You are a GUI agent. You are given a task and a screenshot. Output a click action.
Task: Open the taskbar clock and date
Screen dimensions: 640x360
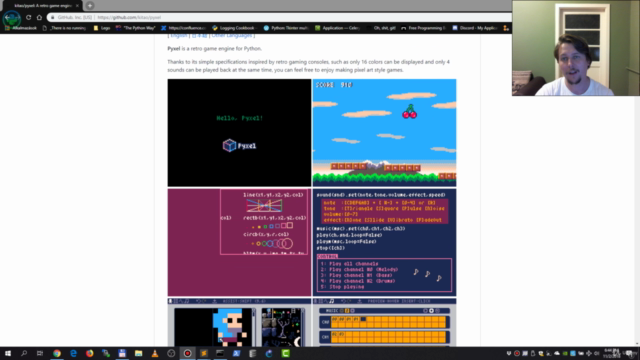[613, 353]
